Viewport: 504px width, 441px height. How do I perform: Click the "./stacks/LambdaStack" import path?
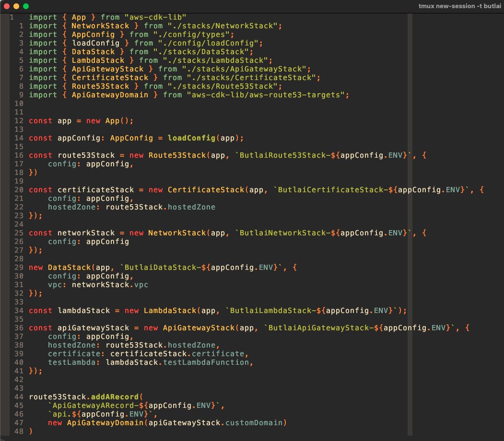[x=215, y=61]
